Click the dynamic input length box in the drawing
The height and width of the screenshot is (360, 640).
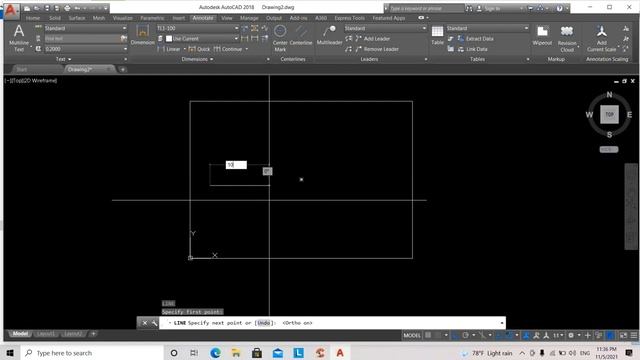236,165
